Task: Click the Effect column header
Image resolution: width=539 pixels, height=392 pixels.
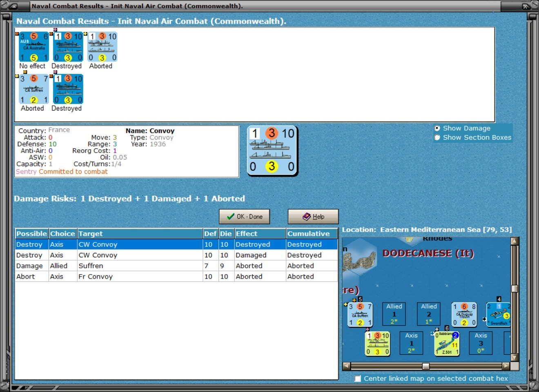Action: (x=260, y=234)
